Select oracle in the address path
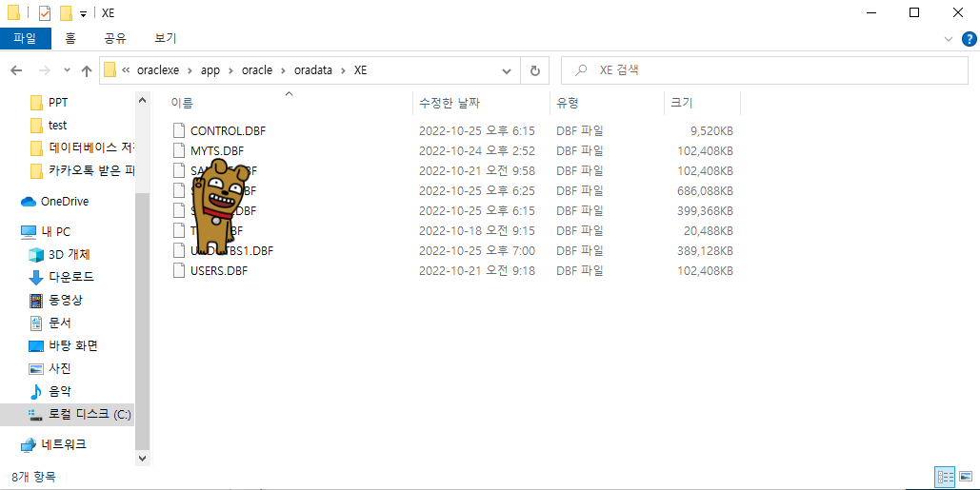The height and width of the screenshot is (490, 980). pyautogui.click(x=257, y=70)
